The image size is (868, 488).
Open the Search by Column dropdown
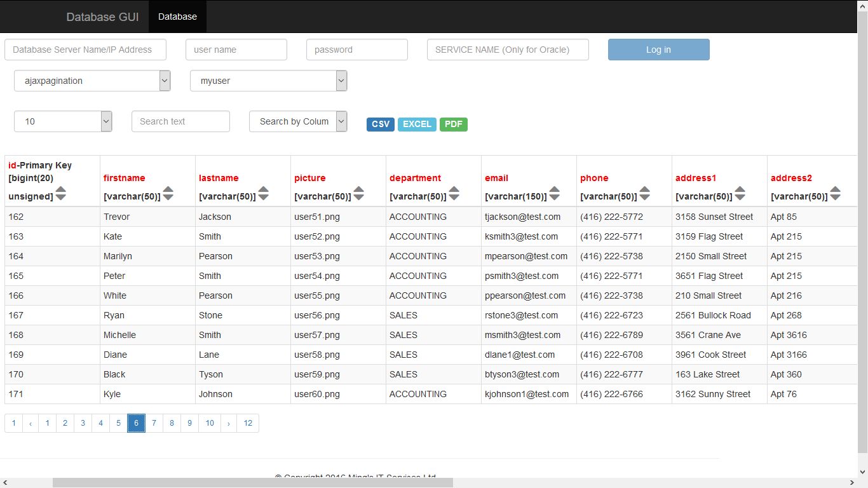[x=298, y=121]
